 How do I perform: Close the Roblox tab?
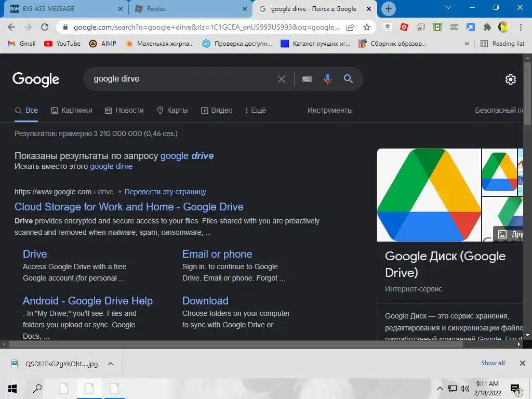tap(245, 9)
